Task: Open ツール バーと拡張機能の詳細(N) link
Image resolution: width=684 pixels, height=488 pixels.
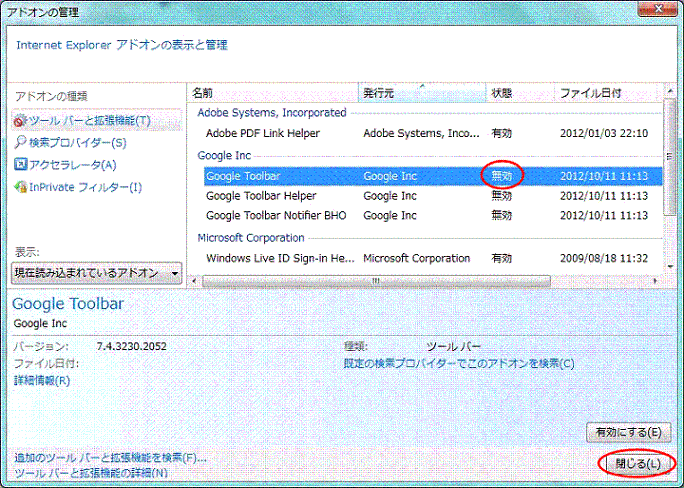Action: [x=91, y=473]
